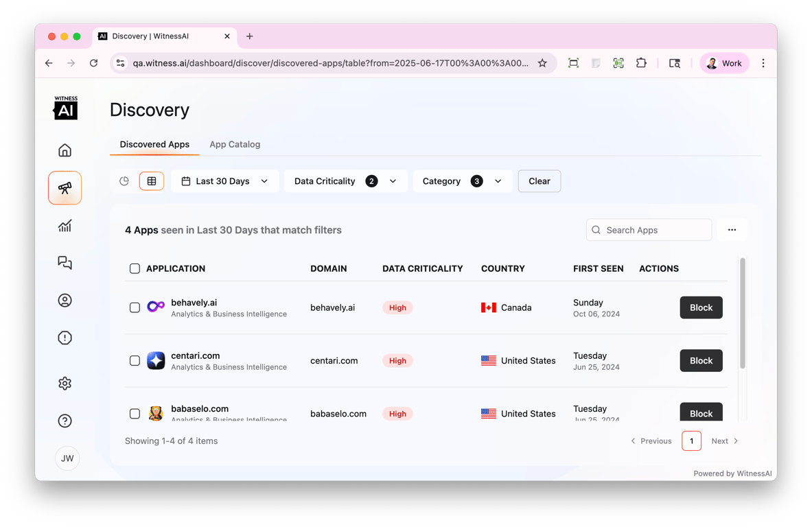Toggle the select-all APPLICATION checkbox
This screenshot has height=527, width=812.
(135, 269)
